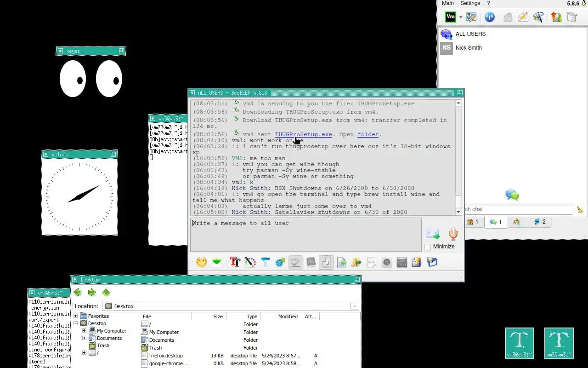Send a file using the document arrow icon

pos(341,262)
